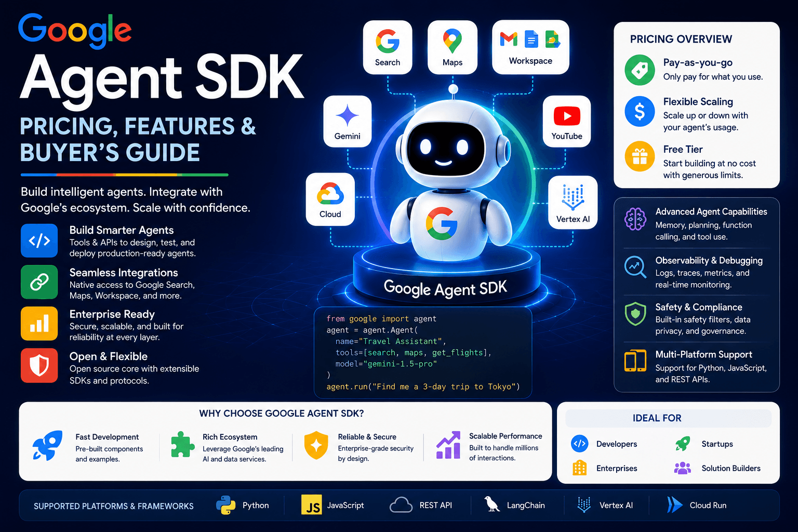The width and height of the screenshot is (798, 532).
Task: Open the Maps pin tile
Action: (452, 47)
